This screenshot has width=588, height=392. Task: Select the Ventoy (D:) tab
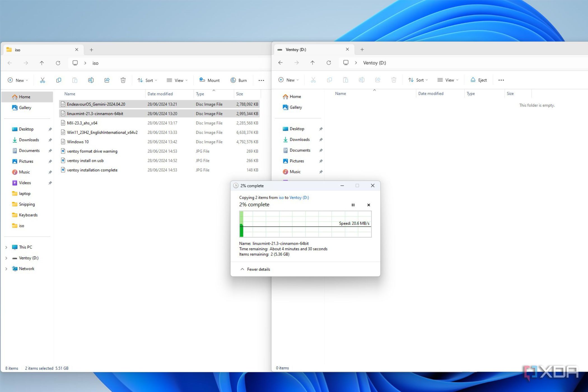(x=314, y=50)
